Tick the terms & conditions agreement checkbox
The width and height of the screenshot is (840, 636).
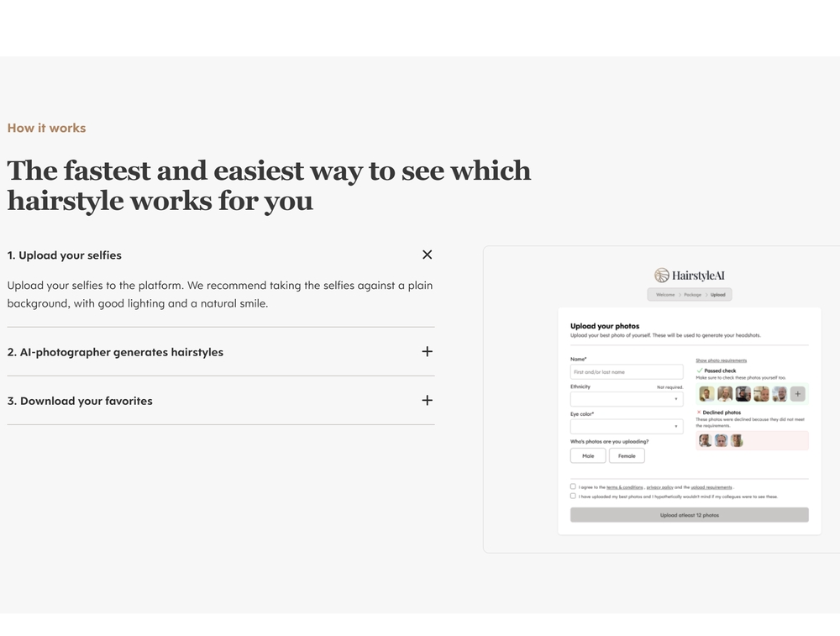point(573,486)
